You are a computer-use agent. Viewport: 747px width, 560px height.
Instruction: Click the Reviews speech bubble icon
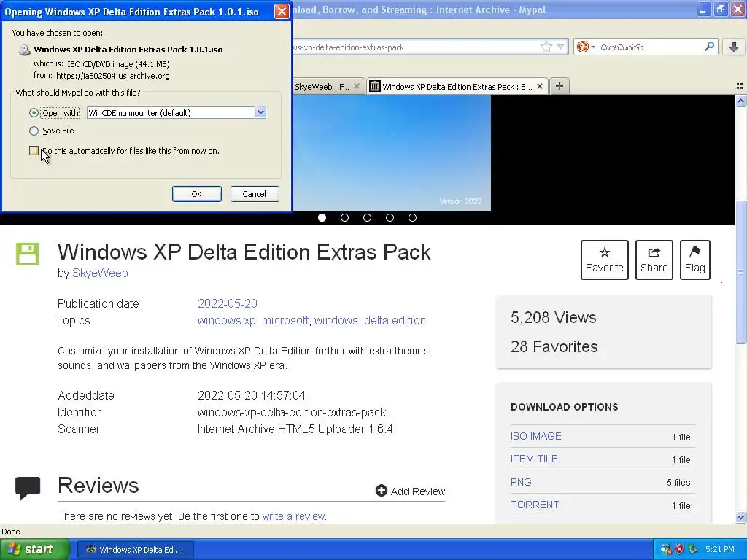(x=28, y=488)
